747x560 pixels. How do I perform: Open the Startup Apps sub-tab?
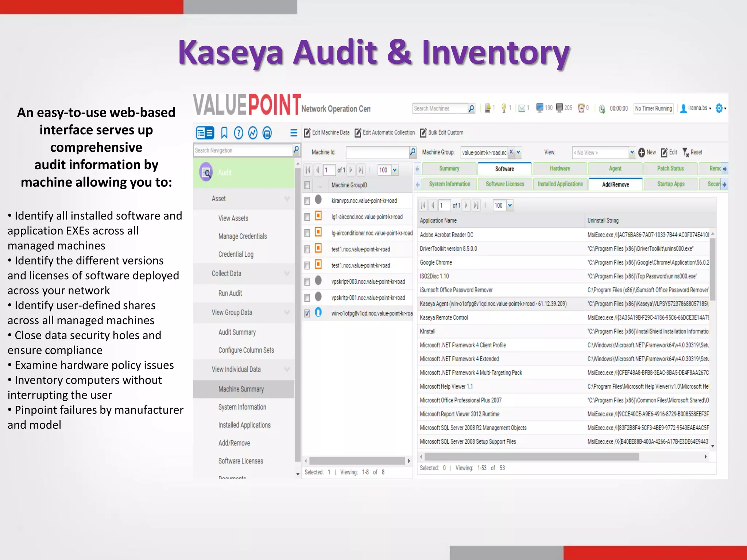[670, 184]
